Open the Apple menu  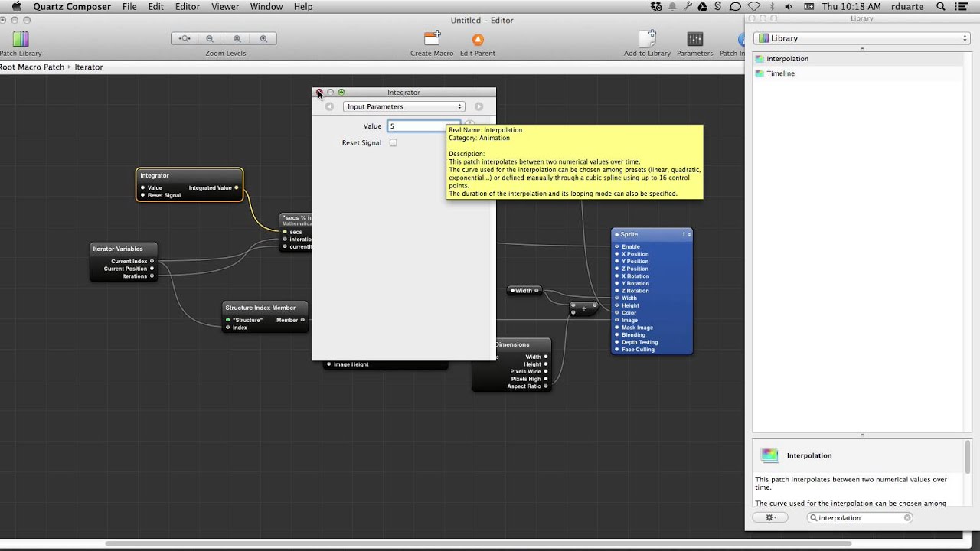(16, 6)
